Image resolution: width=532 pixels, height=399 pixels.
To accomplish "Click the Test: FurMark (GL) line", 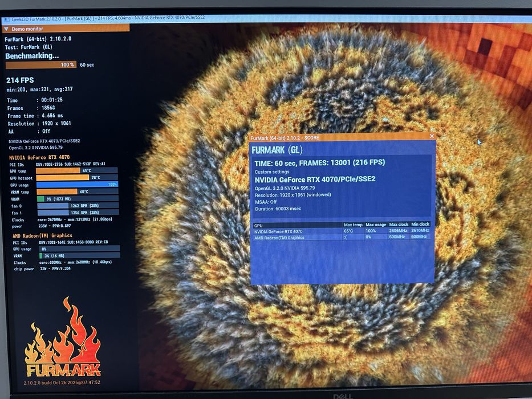I will pyautogui.click(x=29, y=47).
